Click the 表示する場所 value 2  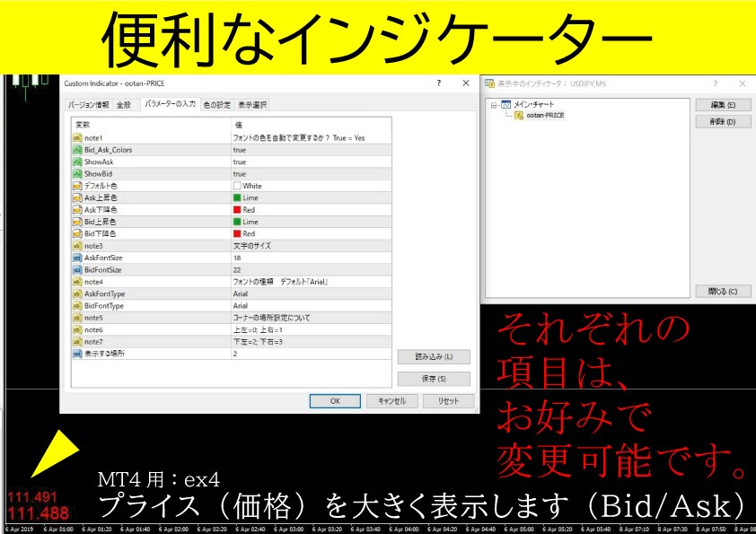tap(235, 354)
